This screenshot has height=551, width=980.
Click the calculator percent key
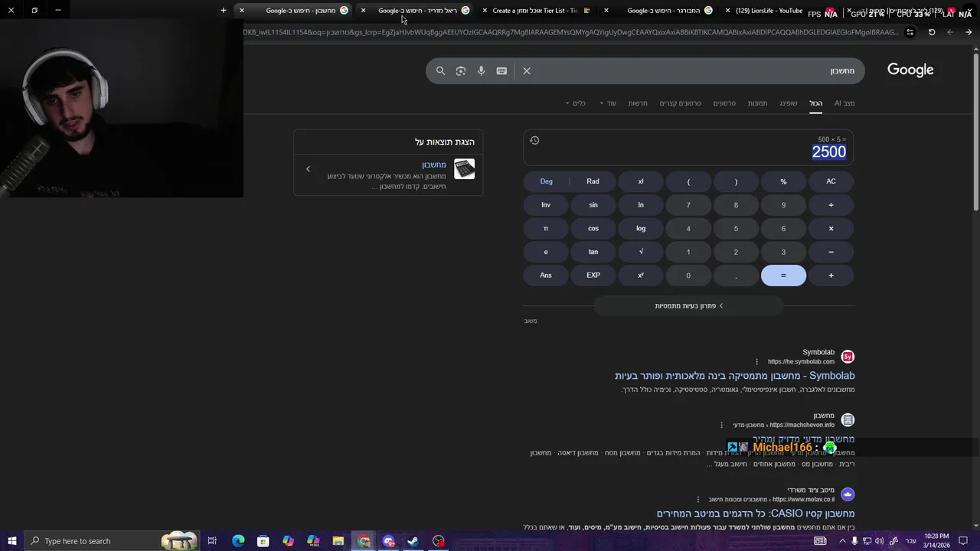pyautogui.click(x=783, y=181)
